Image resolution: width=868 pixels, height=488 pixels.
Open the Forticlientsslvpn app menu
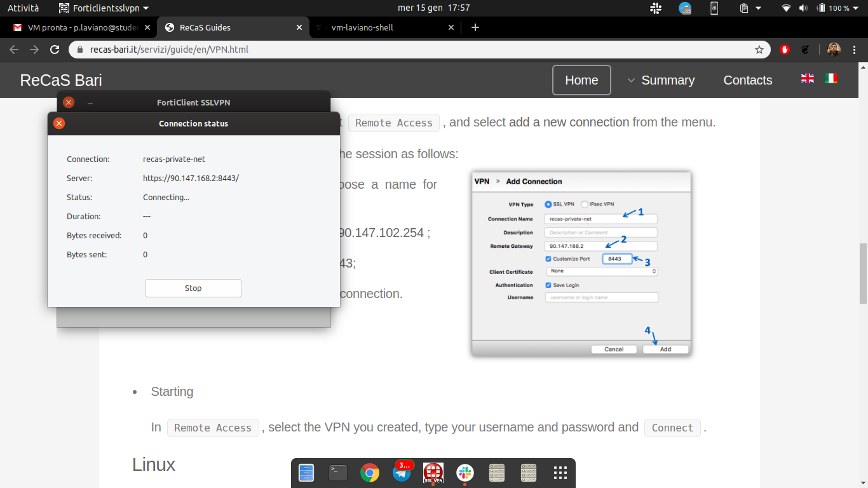104,8
